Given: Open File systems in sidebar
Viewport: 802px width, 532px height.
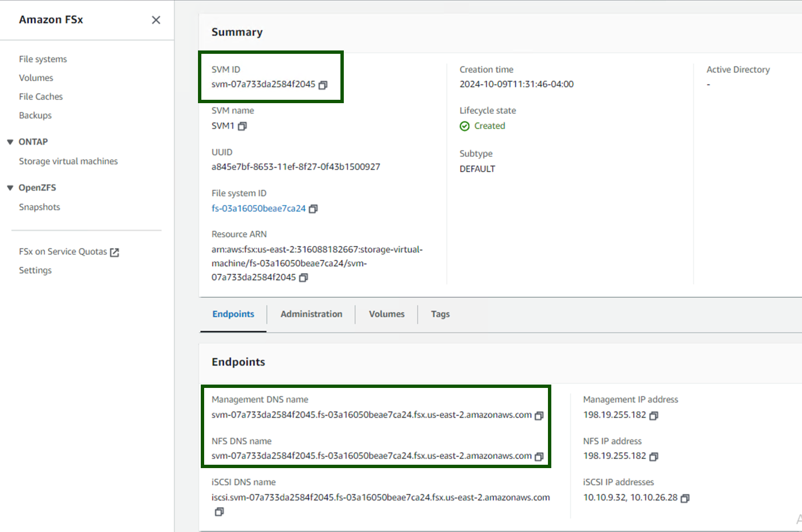Looking at the screenshot, I should (x=43, y=59).
